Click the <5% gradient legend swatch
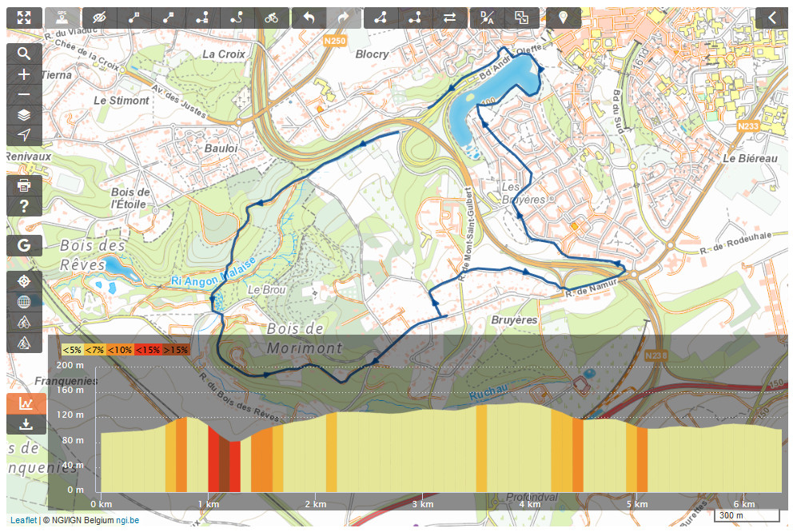The width and height of the screenshot is (793, 532). pyautogui.click(x=72, y=350)
